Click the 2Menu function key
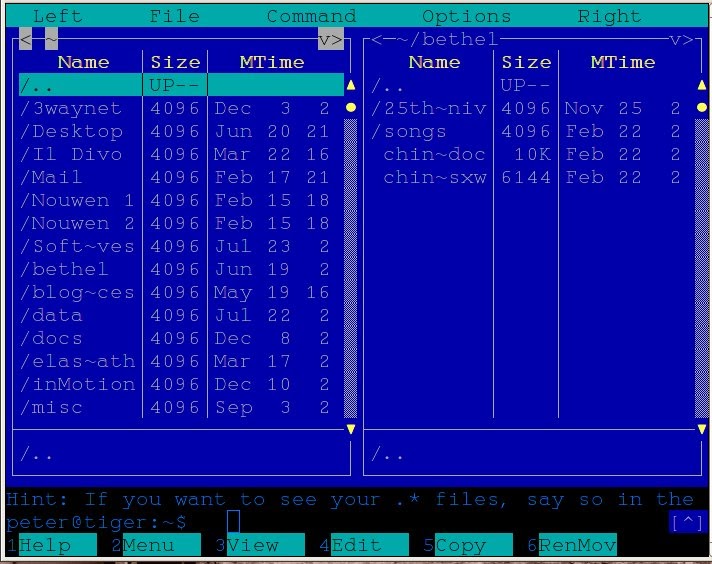Image resolution: width=712 pixels, height=564 pixels. tap(156, 545)
